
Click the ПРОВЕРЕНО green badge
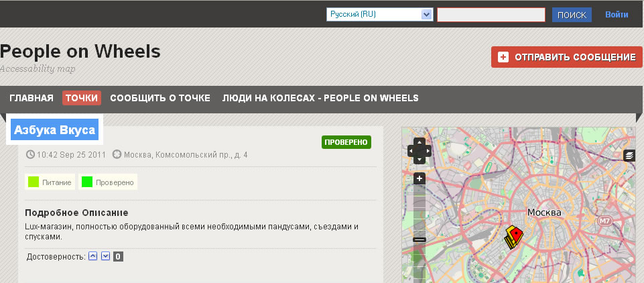(346, 142)
